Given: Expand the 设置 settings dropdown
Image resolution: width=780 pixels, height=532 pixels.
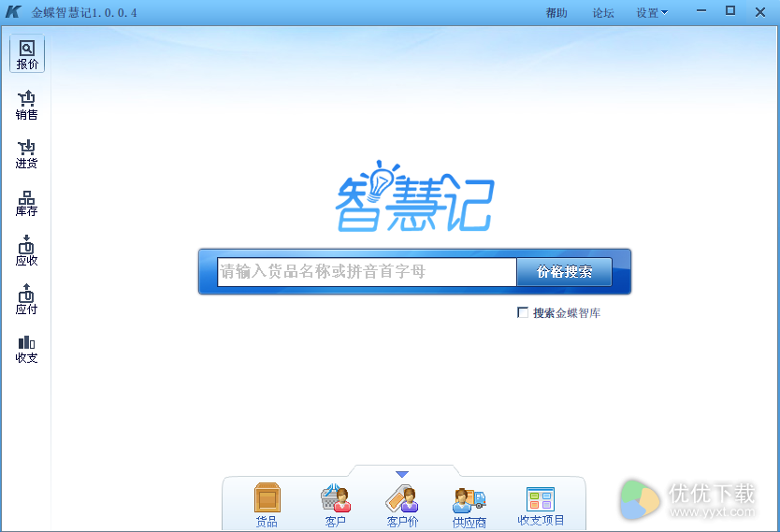Looking at the screenshot, I should [x=652, y=13].
